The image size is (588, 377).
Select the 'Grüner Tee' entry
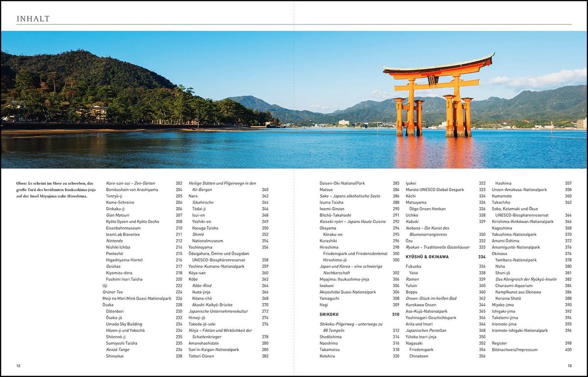[x=113, y=292]
